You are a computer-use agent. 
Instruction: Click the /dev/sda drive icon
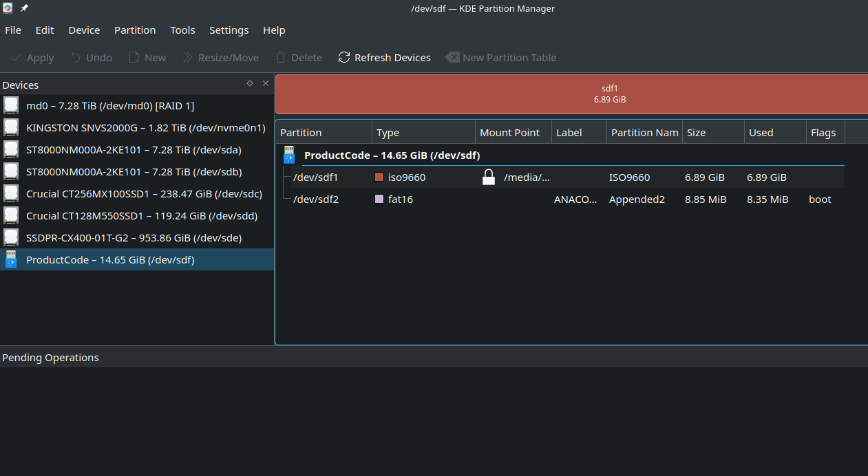(x=11, y=149)
